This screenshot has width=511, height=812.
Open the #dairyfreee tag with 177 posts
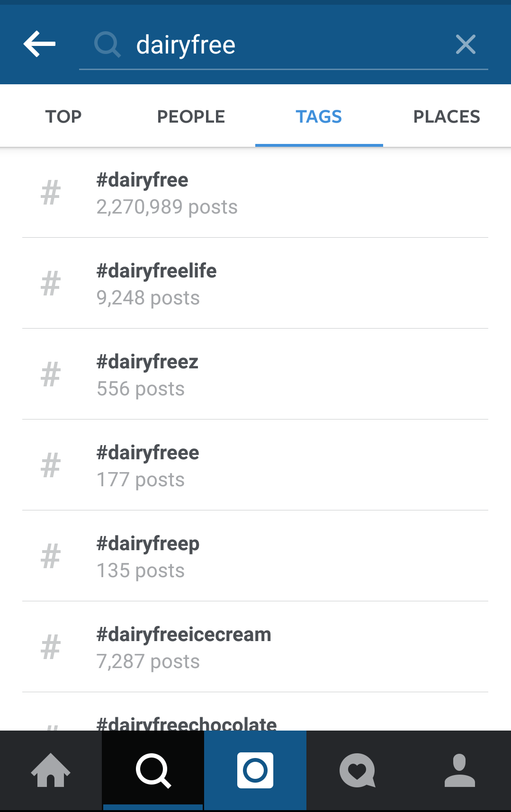pos(255,465)
